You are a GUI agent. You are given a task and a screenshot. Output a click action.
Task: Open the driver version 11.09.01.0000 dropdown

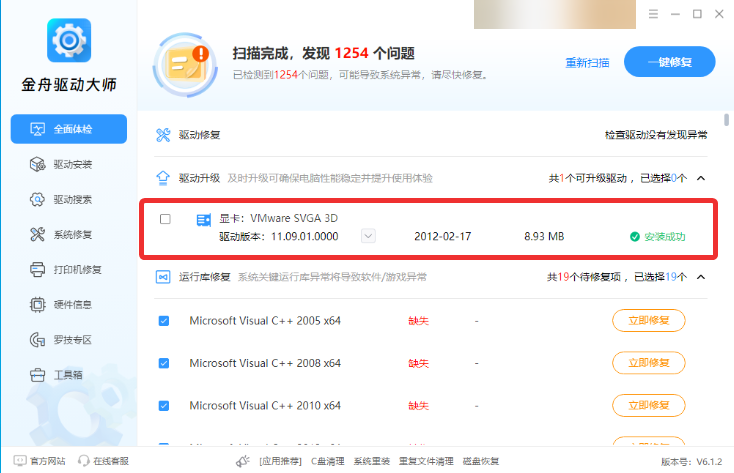(x=368, y=236)
